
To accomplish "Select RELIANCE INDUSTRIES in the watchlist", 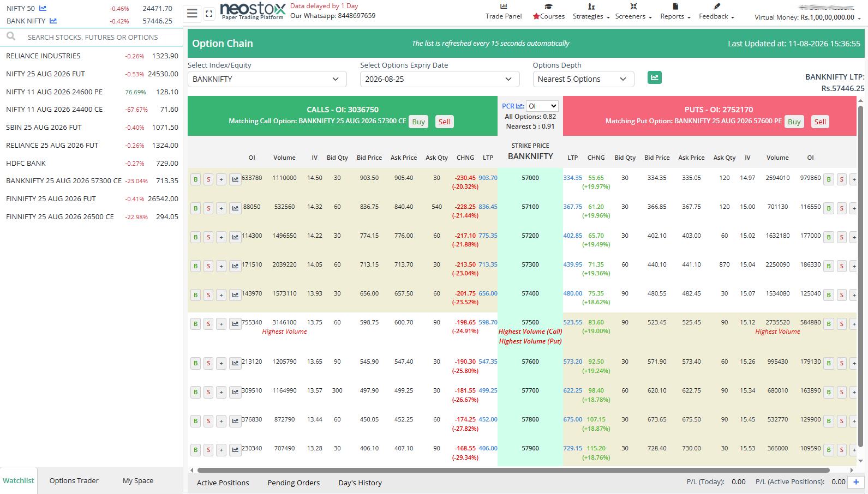I will [92, 56].
